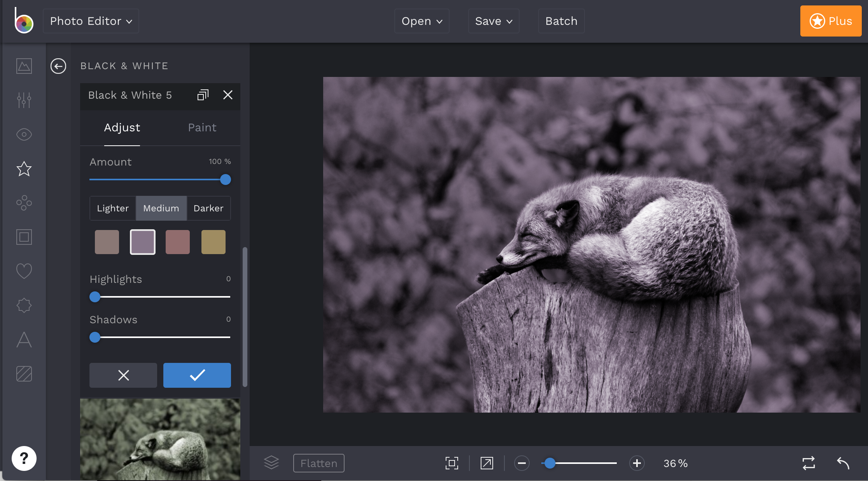This screenshot has width=868, height=481.
Task: Select the Effects star sidebar icon
Action: point(24,169)
